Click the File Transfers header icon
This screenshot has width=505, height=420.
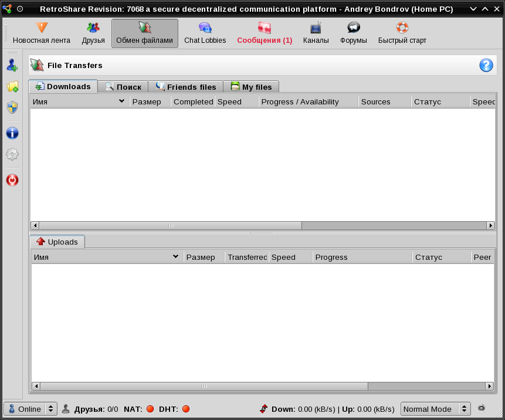[x=37, y=65]
